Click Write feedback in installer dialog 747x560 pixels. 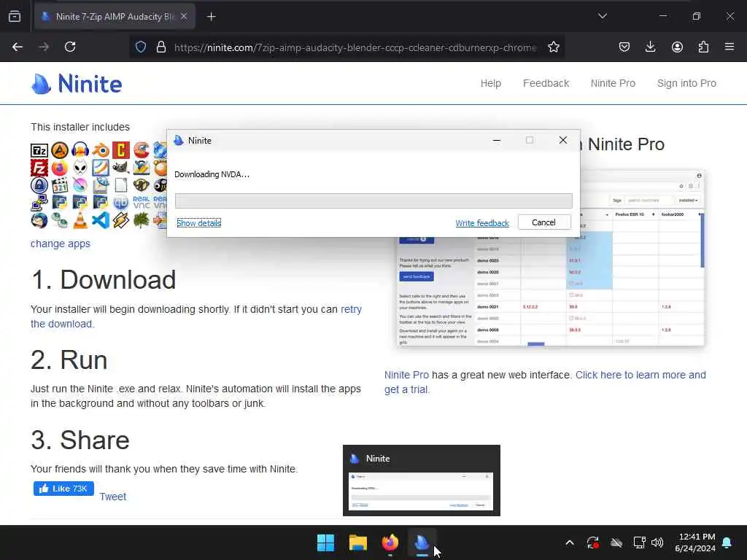(x=482, y=223)
